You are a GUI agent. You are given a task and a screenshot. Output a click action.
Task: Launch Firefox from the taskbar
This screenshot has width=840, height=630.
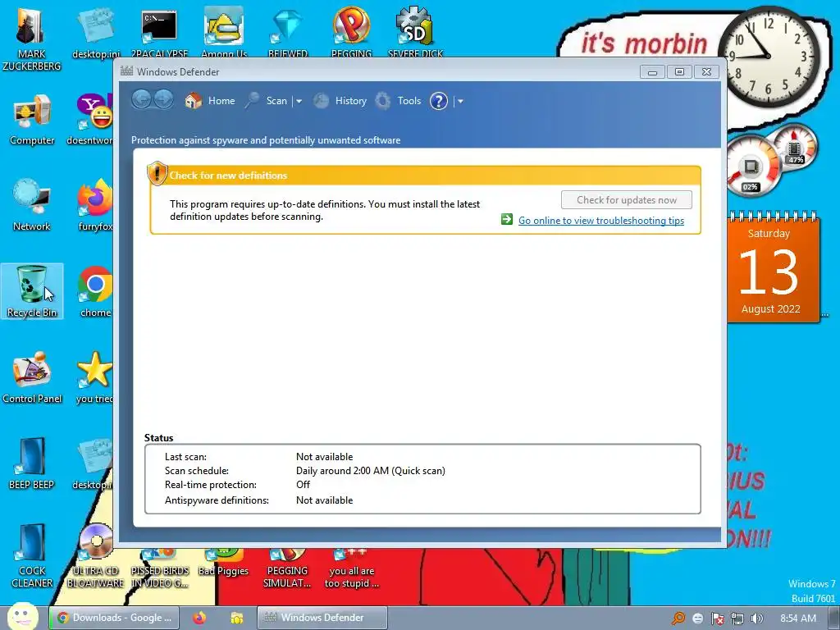tap(199, 618)
